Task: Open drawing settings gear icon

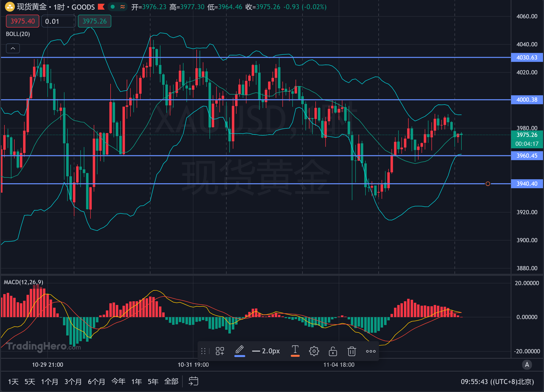Action: tap(314, 351)
